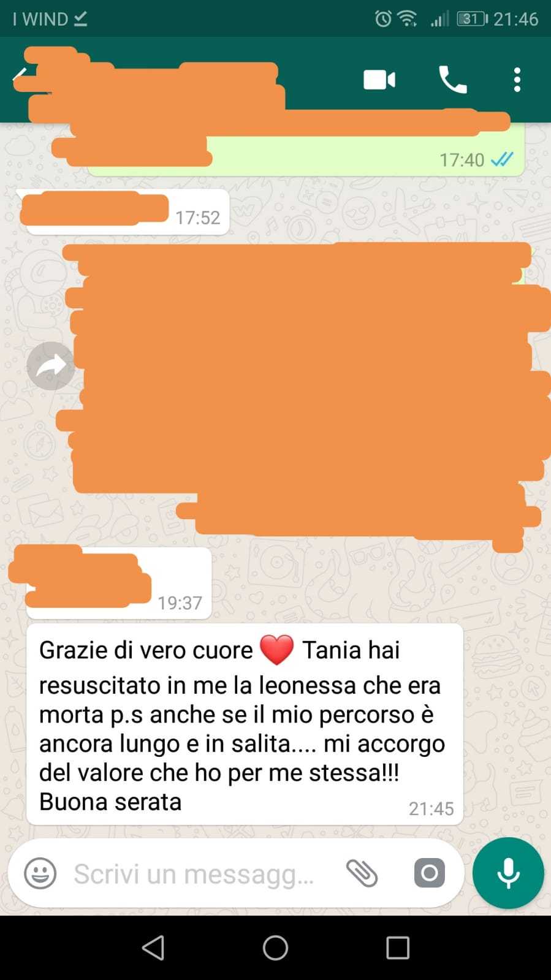The image size is (551, 980).
Task: Tap the paperclip attachment icon
Action: (x=362, y=873)
